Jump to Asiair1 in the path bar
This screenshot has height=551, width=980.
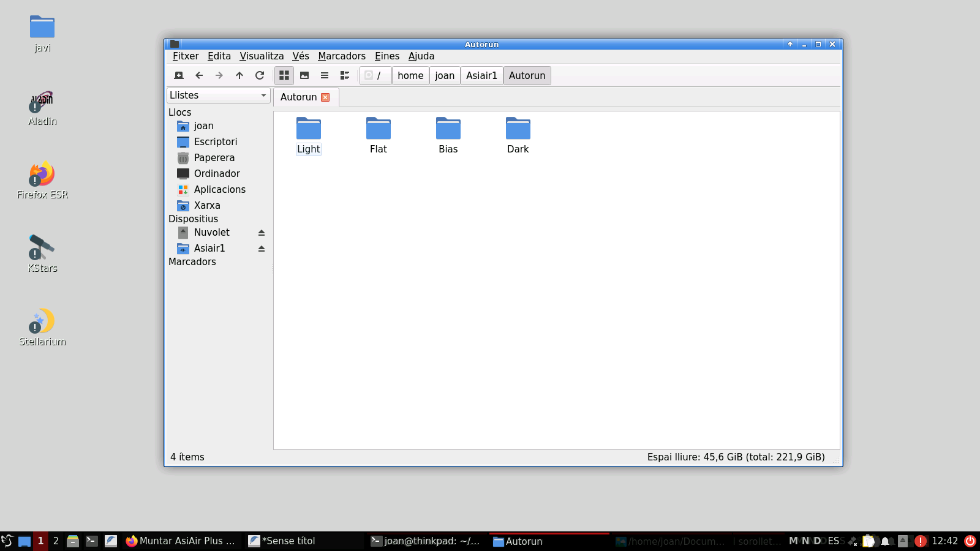pos(481,76)
